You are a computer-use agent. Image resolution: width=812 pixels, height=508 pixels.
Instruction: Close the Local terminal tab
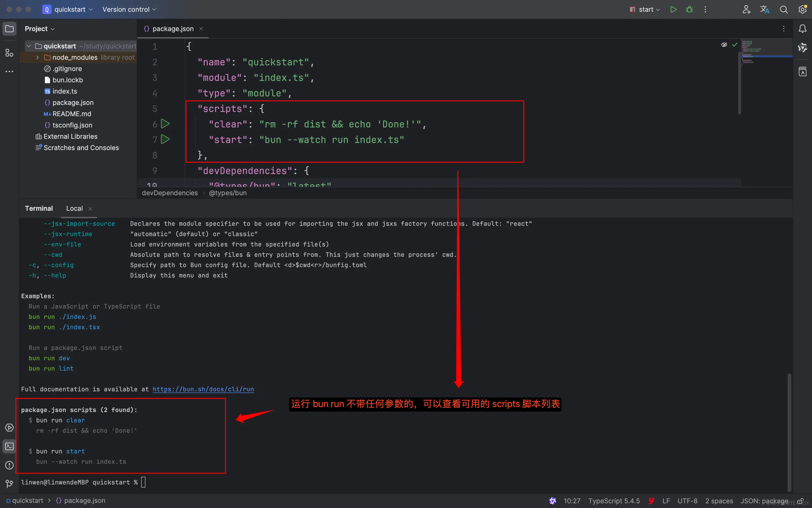point(90,209)
